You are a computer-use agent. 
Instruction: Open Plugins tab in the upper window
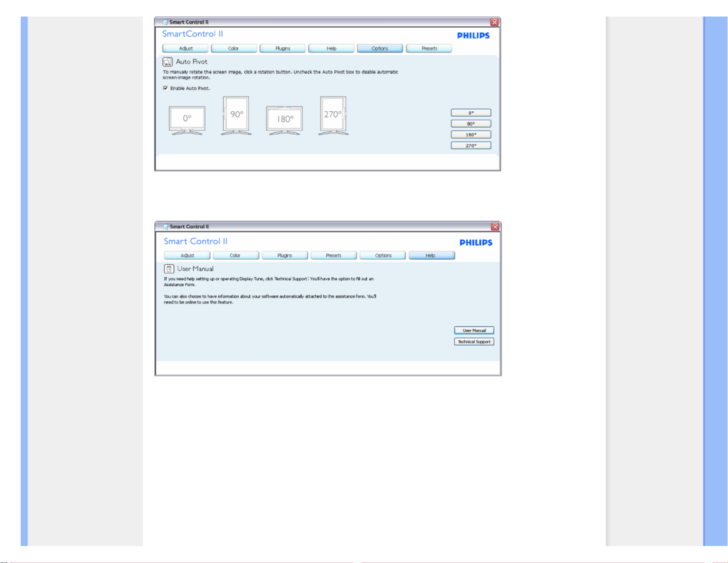point(282,48)
